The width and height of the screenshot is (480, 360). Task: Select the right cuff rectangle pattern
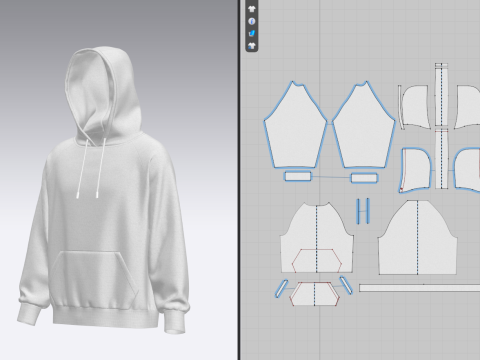(364, 178)
